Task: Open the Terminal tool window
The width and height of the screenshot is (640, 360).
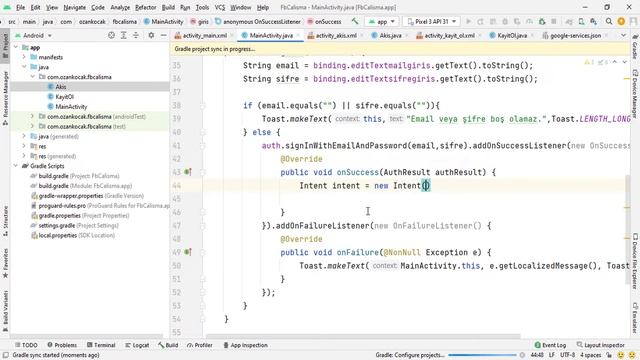Action: (101, 345)
